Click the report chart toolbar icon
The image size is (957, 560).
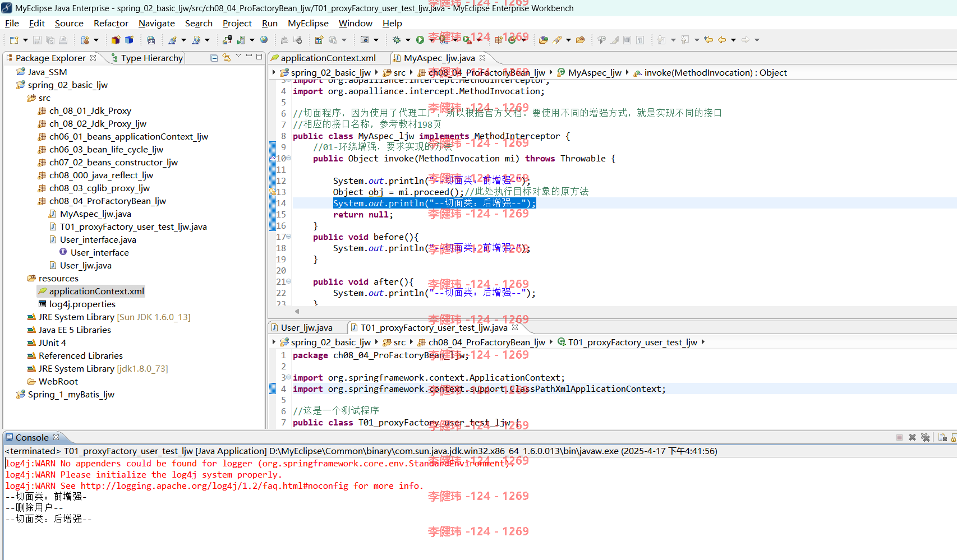(x=319, y=40)
